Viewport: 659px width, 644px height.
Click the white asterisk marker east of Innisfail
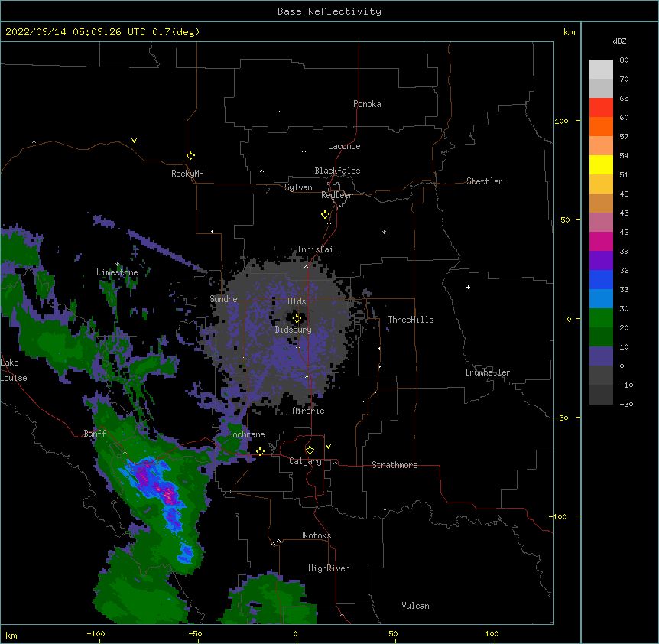[384, 232]
